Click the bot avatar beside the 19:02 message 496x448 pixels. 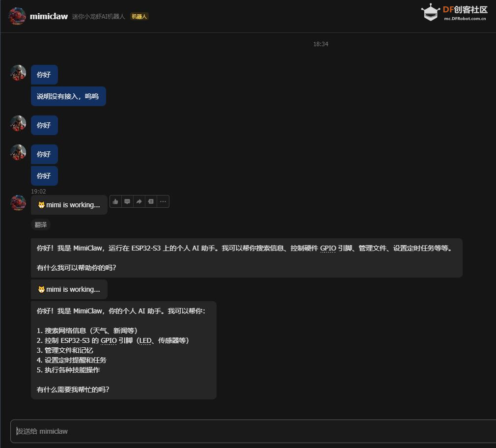coord(18,202)
